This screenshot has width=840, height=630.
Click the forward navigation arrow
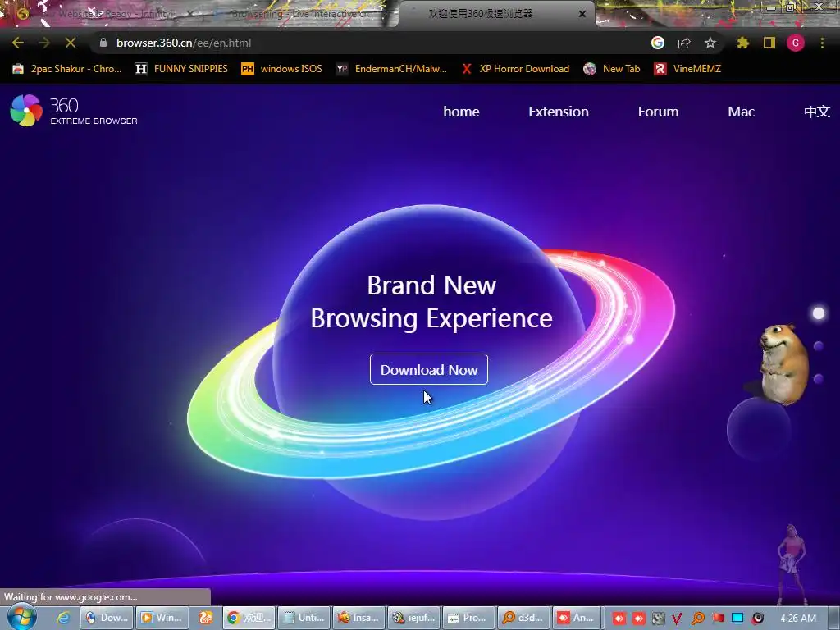tap(44, 43)
